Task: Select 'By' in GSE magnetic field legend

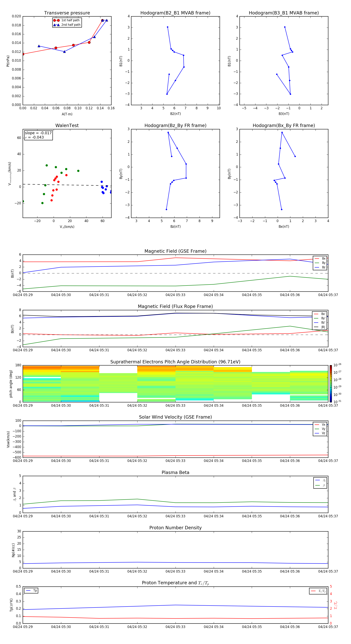Action: click(320, 263)
